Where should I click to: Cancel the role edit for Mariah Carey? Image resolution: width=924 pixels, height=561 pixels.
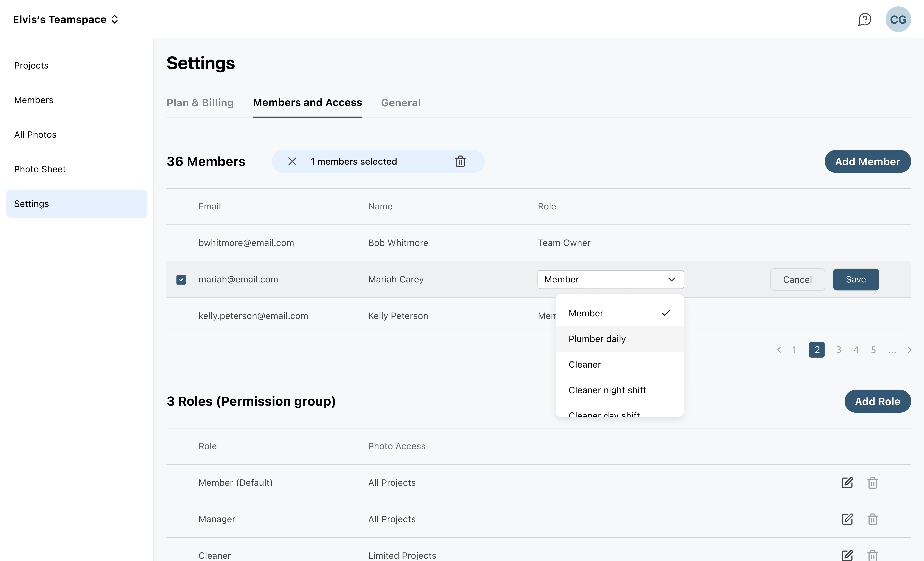pos(797,279)
